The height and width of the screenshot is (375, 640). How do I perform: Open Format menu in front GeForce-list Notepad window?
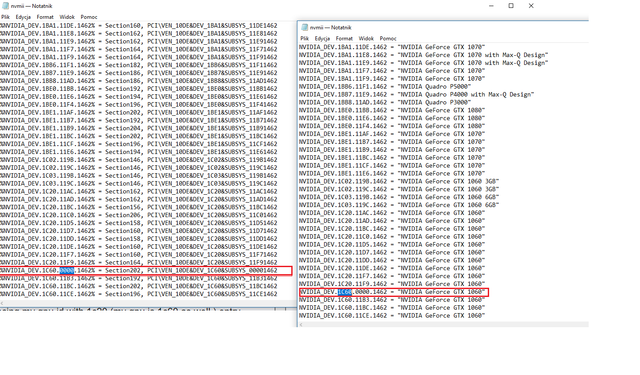point(344,38)
